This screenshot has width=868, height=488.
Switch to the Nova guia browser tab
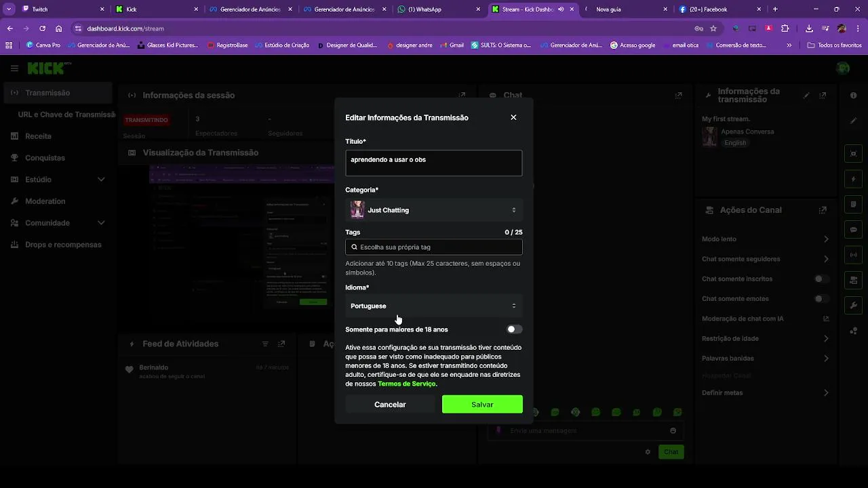[x=627, y=9]
